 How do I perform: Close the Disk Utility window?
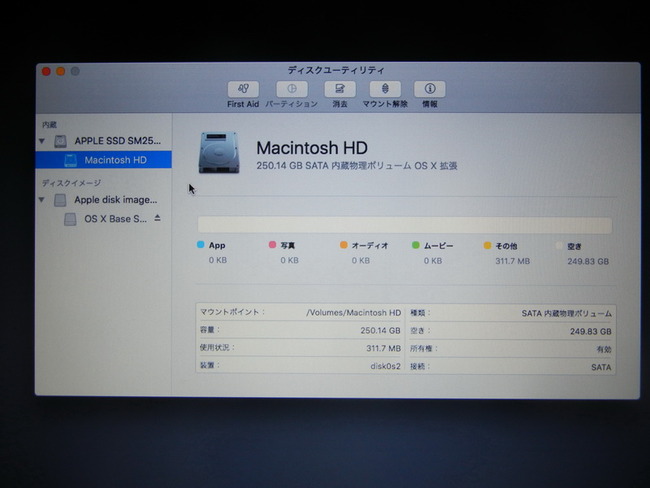(x=46, y=71)
